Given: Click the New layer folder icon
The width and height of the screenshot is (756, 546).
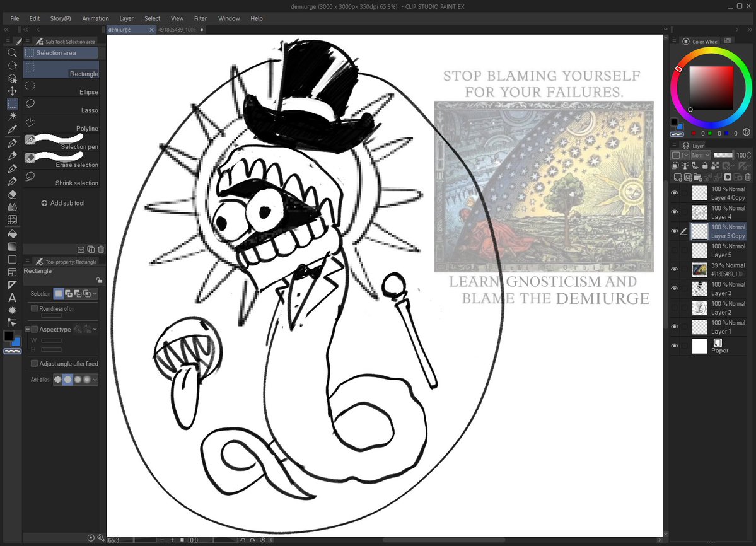Looking at the screenshot, I should pyautogui.click(x=697, y=177).
